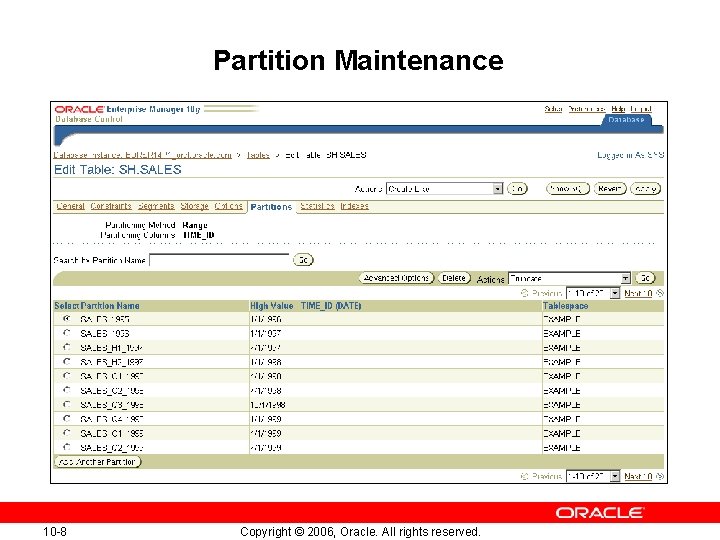Viewport: 720px width, 540px height.
Task: Click the Apply button
Action: pos(646,189)
